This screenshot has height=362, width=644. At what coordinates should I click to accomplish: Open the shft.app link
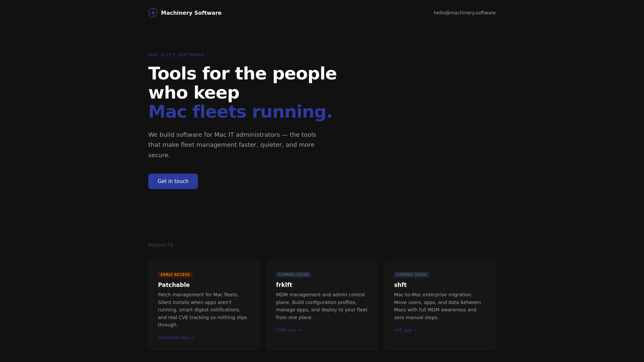pyautogui.click(x=406, y=330)
